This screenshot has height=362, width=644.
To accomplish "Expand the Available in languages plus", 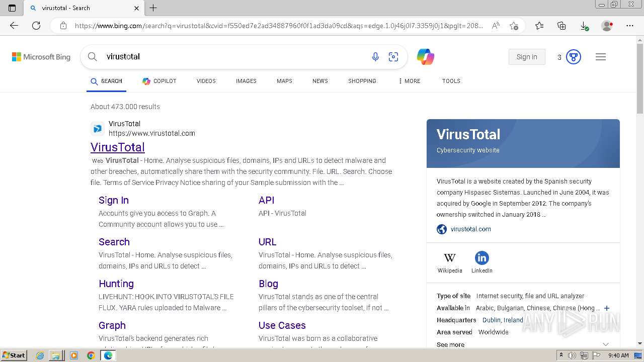I will [x=607, y=308].
